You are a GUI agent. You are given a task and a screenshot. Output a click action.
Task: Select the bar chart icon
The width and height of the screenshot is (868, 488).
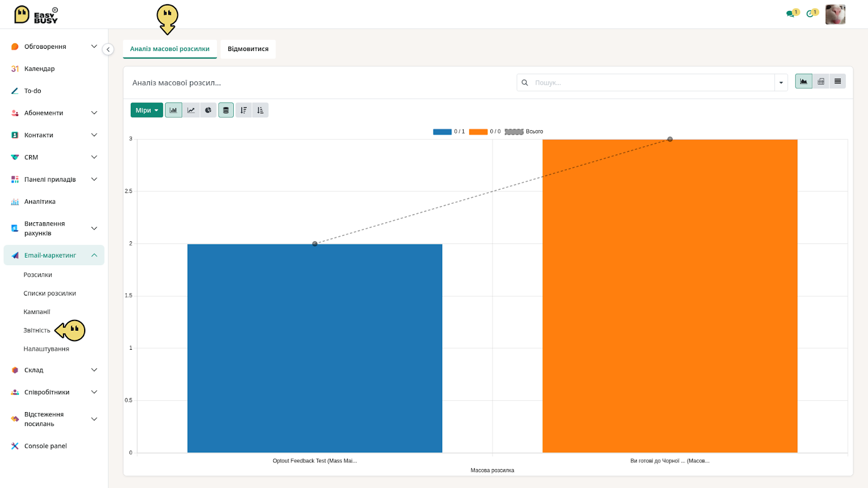pyautogui.click(x=174, y=110)
